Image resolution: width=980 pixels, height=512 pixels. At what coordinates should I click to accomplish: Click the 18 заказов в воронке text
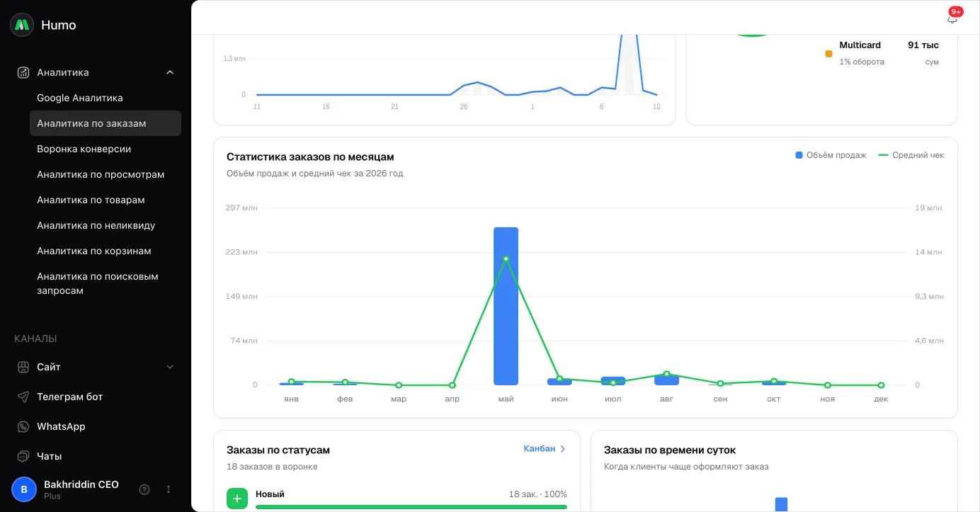[x=272, y=467]
